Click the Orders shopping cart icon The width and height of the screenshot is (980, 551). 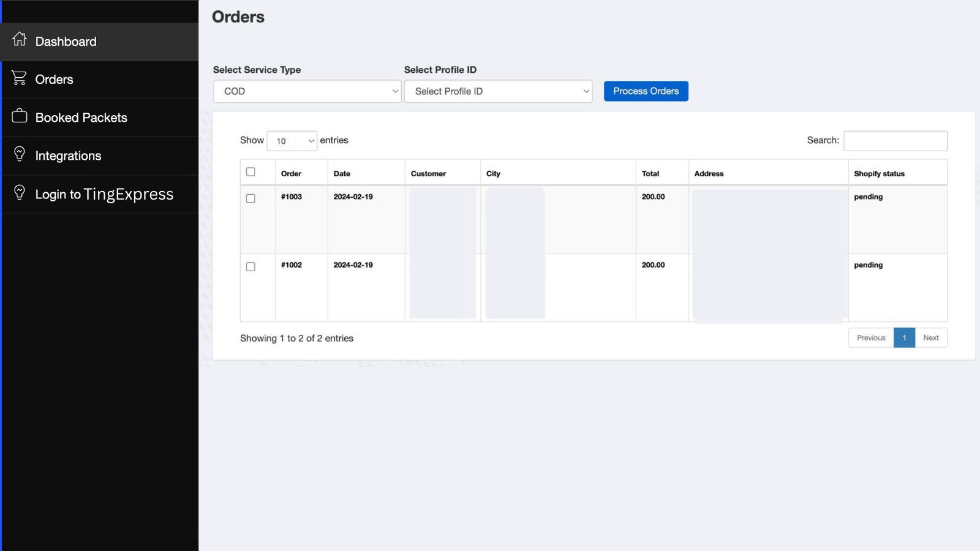coord(19,78)
